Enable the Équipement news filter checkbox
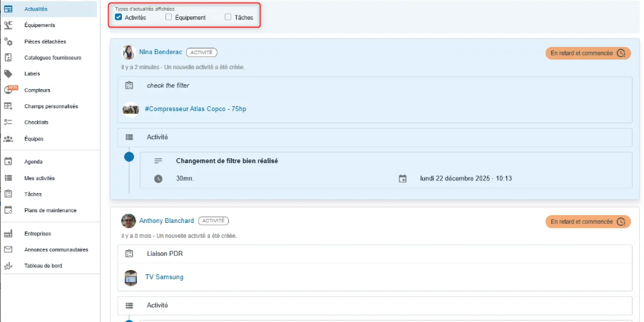Screen dimensions: 644x322 [x=168, y=17]
